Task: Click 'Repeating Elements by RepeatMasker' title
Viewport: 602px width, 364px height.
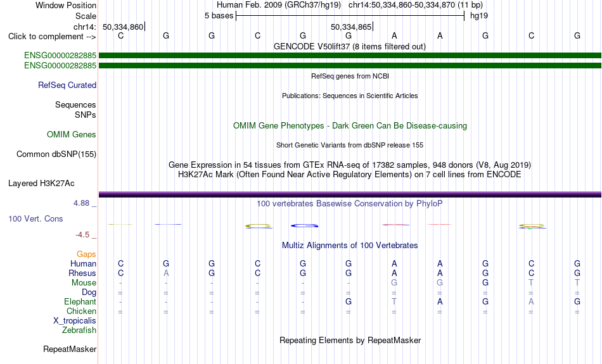Action: tap(350, 340)
